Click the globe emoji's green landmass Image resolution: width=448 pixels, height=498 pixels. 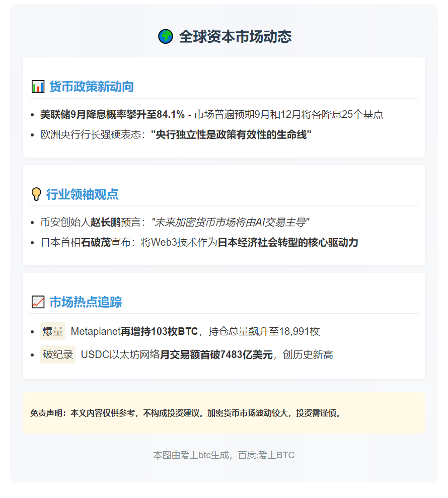(x=166, y=36)
